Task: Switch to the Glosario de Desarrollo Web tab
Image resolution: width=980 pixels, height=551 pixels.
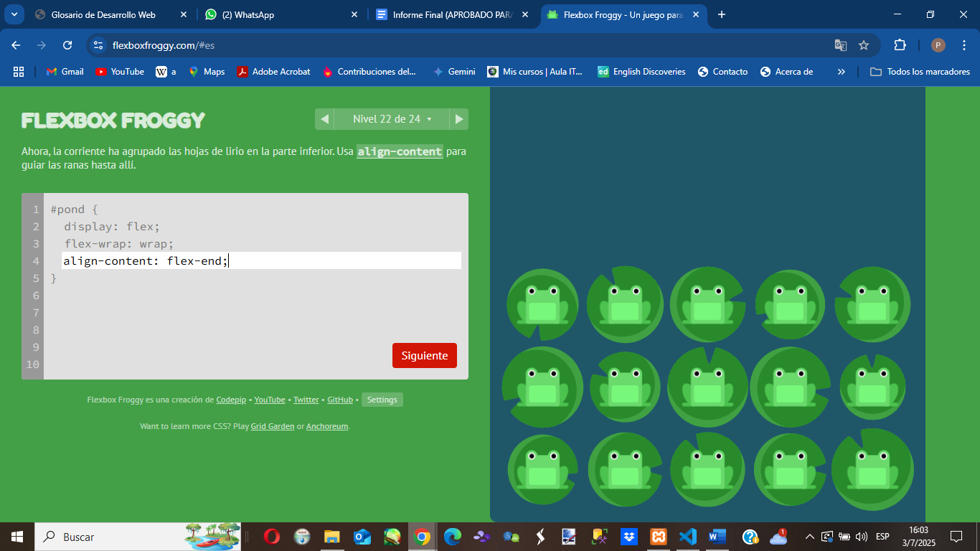Action: 111,14
